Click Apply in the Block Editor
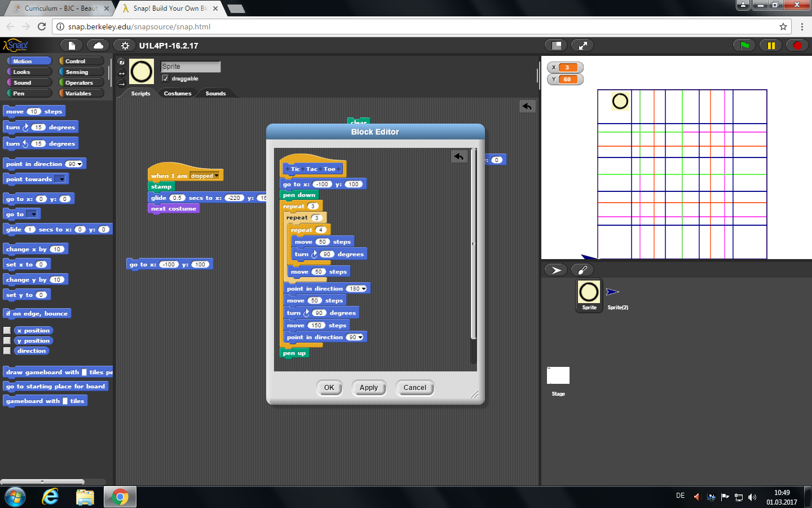 369,388
